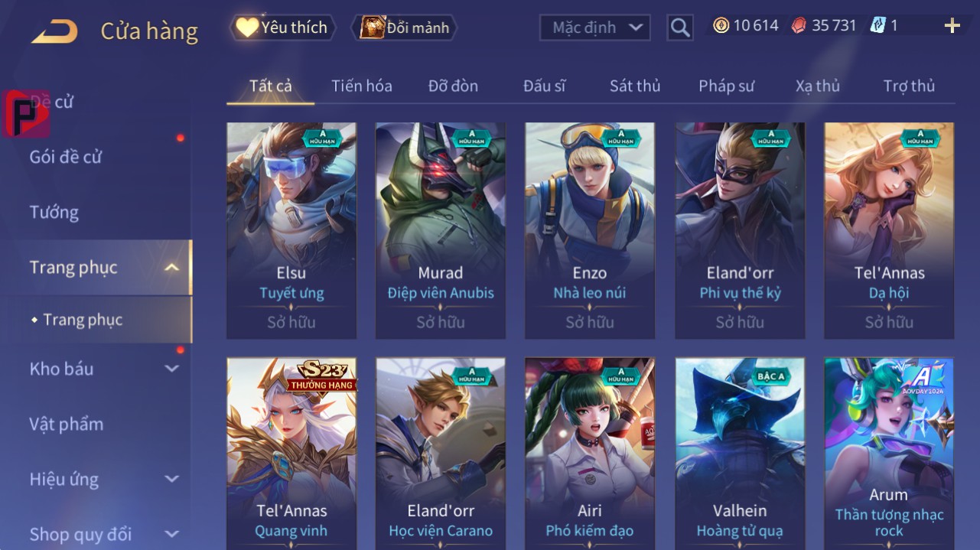980x550 pixels.
Task: Expand the Hiệu ứng sidebar section
Action: pos(172,480)
